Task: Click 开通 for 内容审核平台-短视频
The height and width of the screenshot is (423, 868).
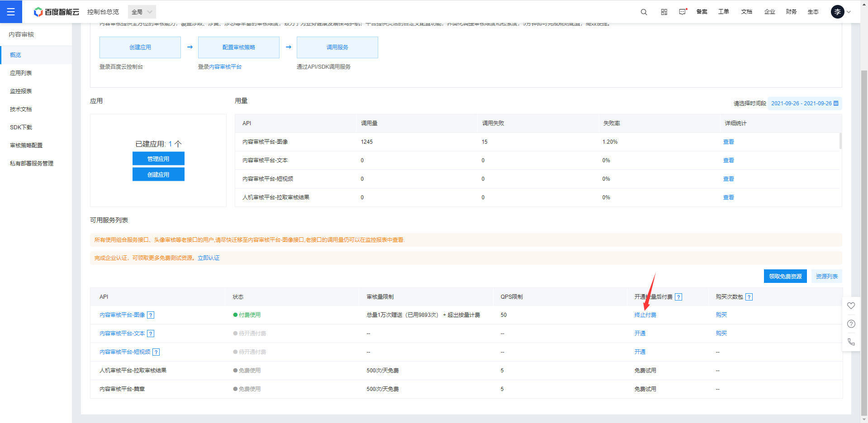Action: point(640,352)
